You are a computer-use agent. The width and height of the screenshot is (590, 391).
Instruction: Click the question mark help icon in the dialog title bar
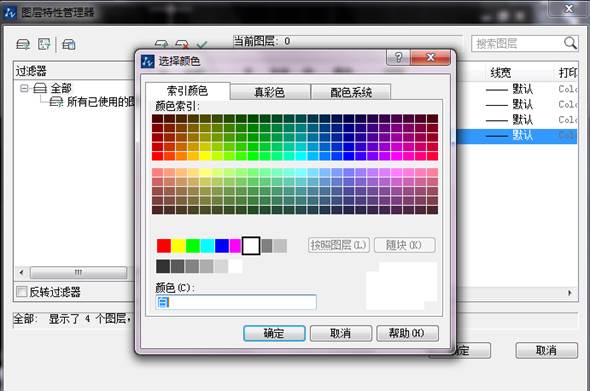coord(398,58)
